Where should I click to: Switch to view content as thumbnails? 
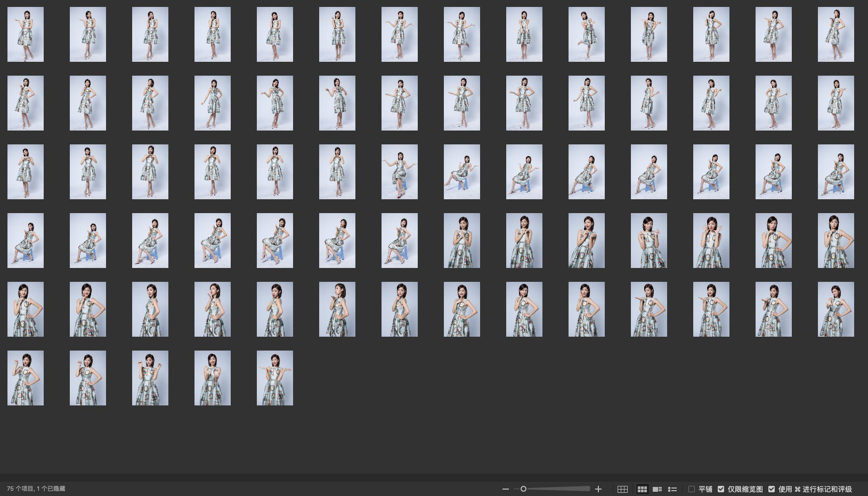(x=642, y=489)
